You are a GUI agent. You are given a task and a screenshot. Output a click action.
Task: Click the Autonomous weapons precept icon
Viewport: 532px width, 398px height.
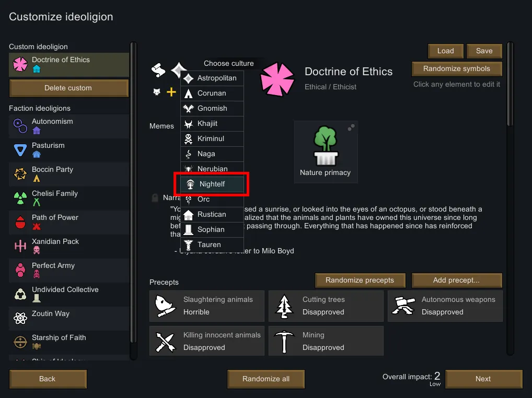pos(403,306)
